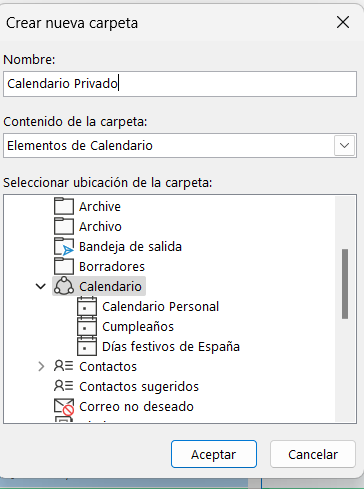Viewport: 364px width, 489px height.
Task: Click the Cumpleaños calendar icon
Action: pos(87,326)
